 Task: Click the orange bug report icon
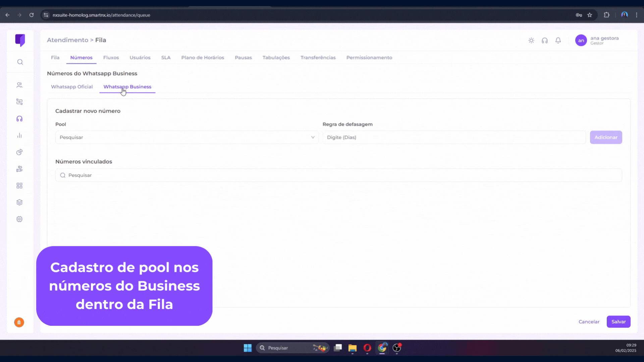coord(19,322)
